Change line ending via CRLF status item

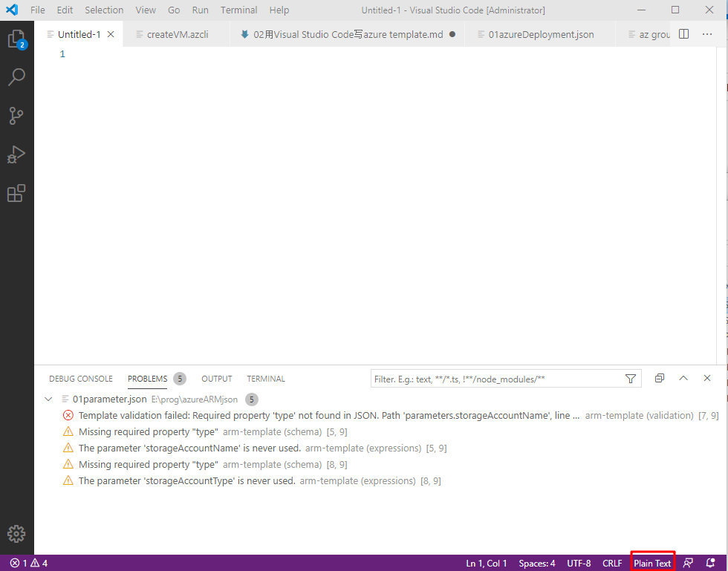[x=612, y=563]
